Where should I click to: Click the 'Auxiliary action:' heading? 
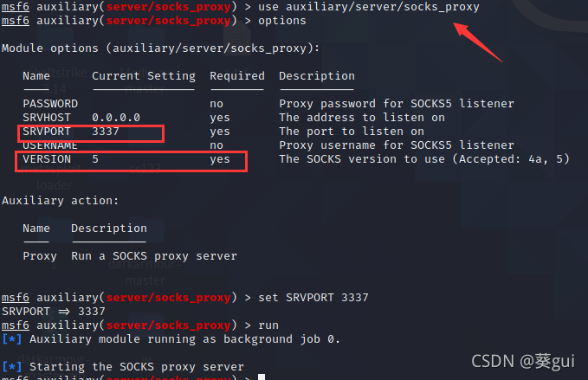coord(60,201)
